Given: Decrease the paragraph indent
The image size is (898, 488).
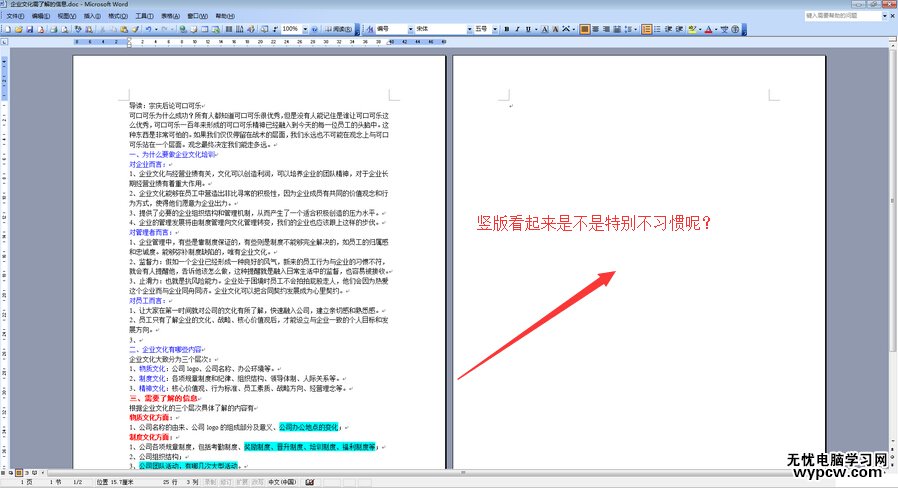Looking at the screenshot, I should (x=669, y=29).
